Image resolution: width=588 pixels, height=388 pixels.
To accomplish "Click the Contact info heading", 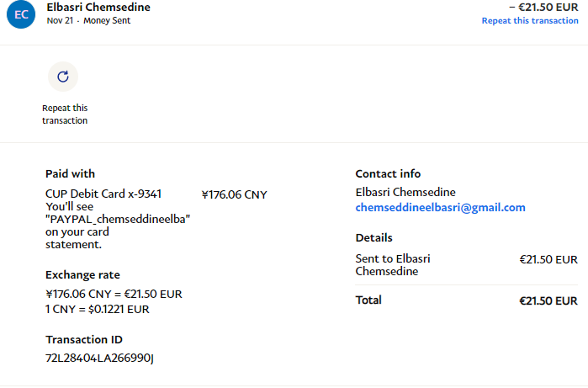I will coord(388,174).
